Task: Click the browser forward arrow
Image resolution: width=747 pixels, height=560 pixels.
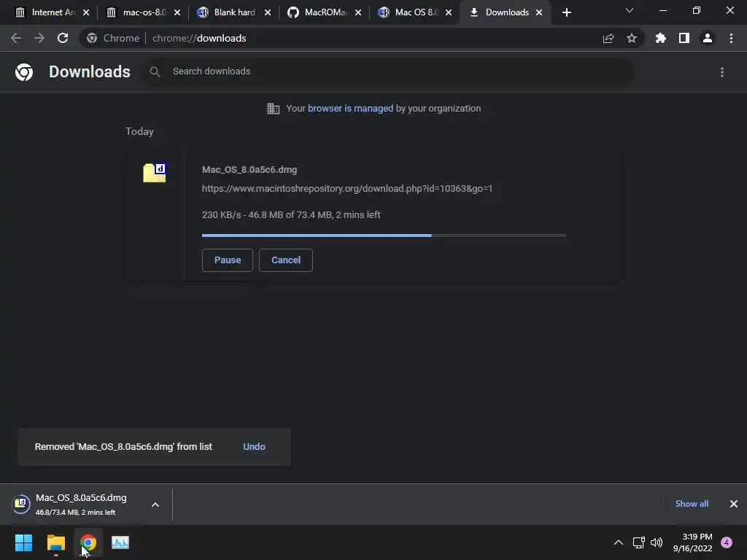Action: coord(39,38)
